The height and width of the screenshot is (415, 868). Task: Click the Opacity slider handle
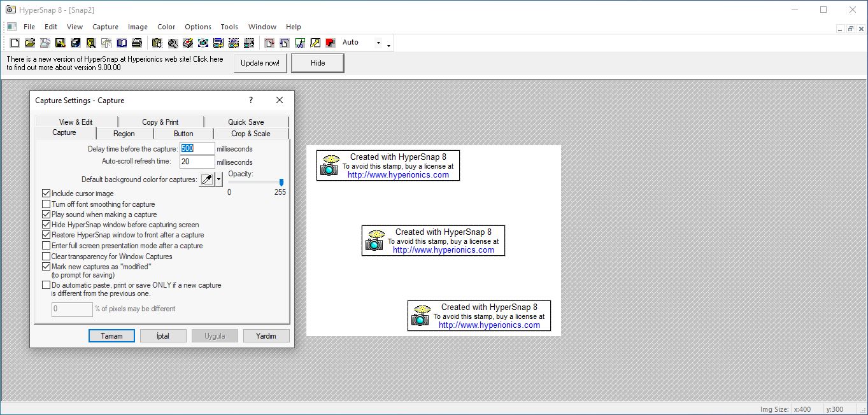coord(281,183)
